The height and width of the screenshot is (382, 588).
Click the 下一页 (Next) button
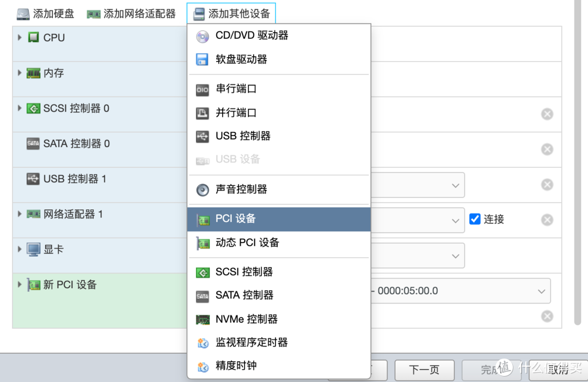click(424, 370)
